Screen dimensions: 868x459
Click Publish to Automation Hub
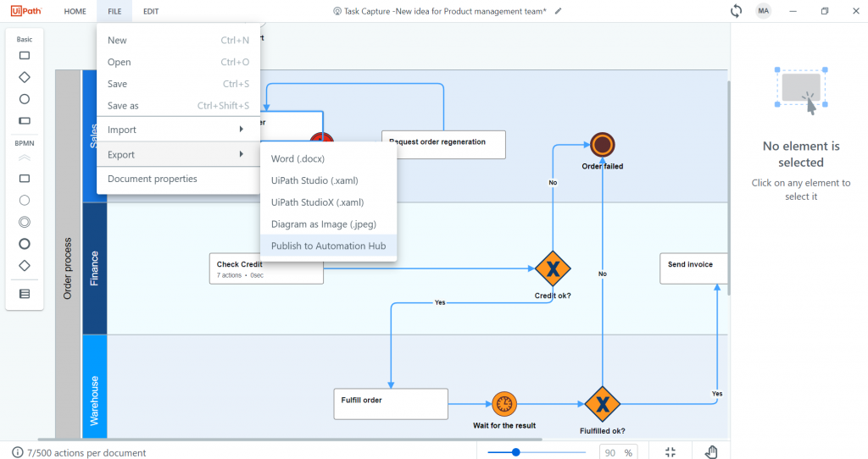click(328, 246)
